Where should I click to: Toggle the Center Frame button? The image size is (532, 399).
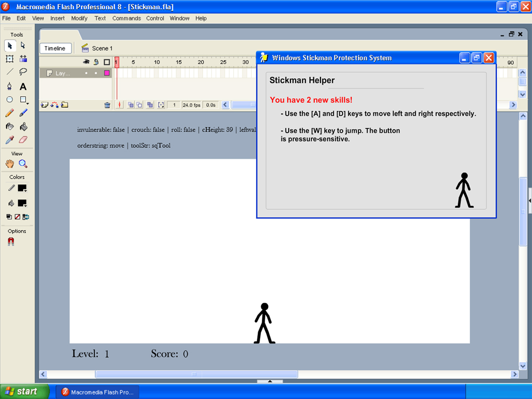point(120,105)
